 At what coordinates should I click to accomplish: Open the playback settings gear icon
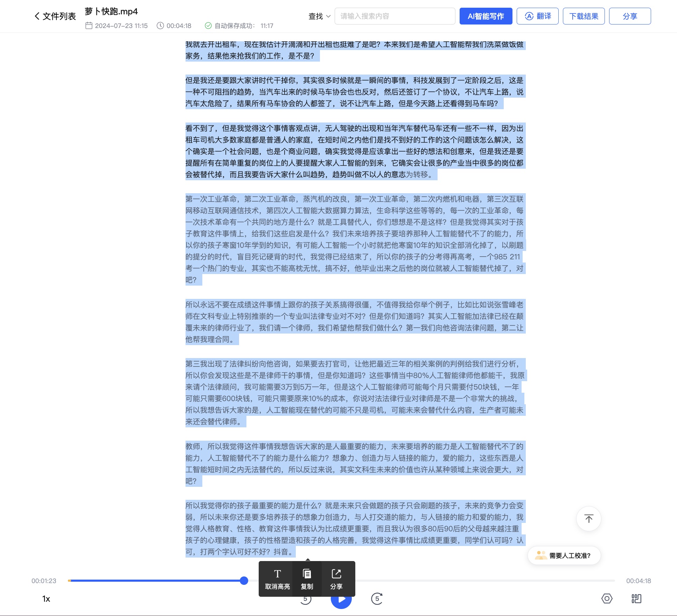(607, 599)
